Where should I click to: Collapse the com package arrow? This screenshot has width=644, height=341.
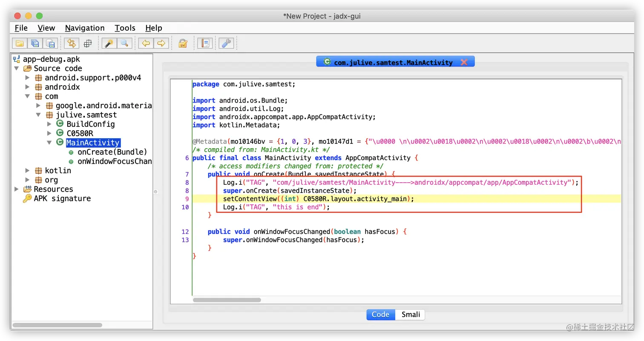point(27,96)
